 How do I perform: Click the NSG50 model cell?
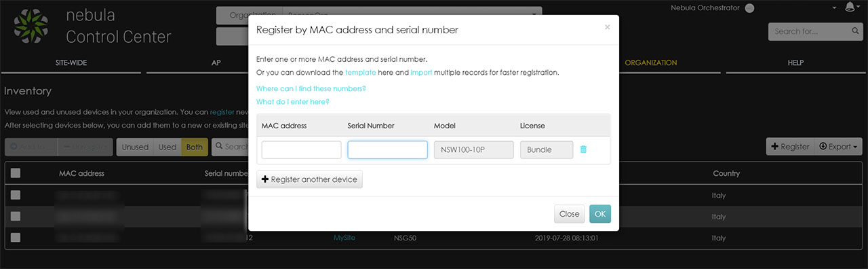tap(405, 238)
